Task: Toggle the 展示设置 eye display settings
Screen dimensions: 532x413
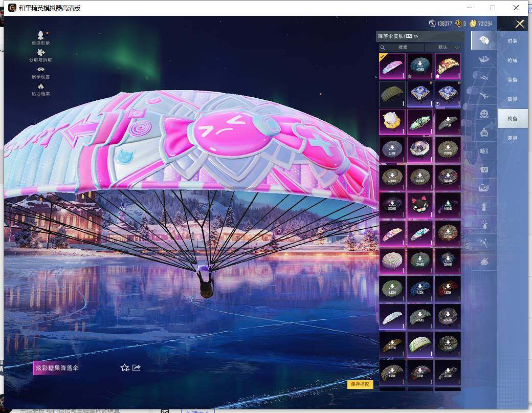Action: pos(41,73)
